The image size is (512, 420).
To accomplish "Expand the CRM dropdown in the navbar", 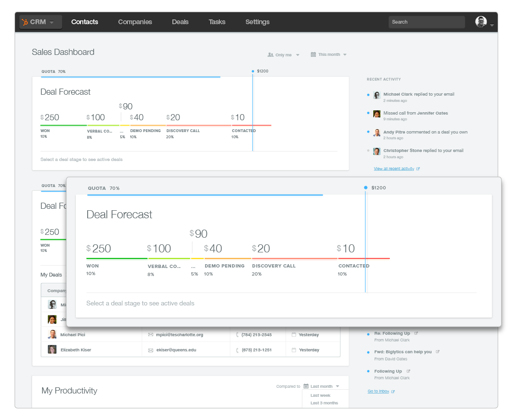I will coord(41,22).
